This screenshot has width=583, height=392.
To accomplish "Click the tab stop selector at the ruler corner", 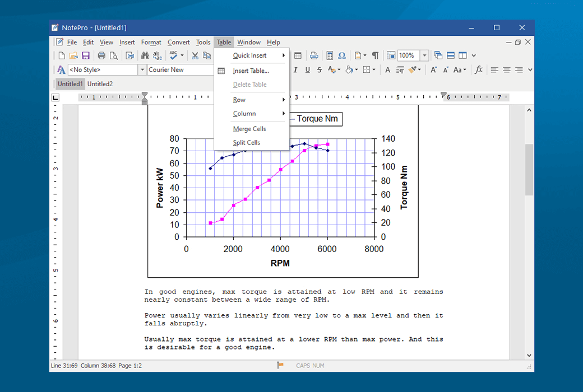I will coord(55,97).
